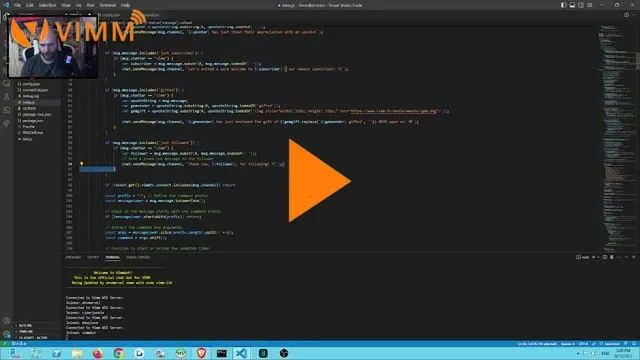Open the Customize Layout icon
The height and width of the screenshot is (360, 640).
[x=590, y=5]
